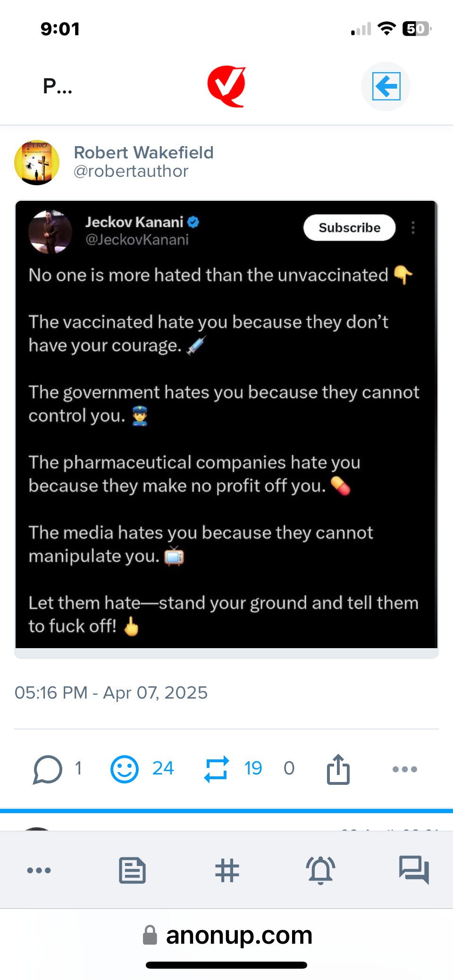Open the posts feed document tab
The width and height of the screenshot is (453, 980).
tap(132, 870)
